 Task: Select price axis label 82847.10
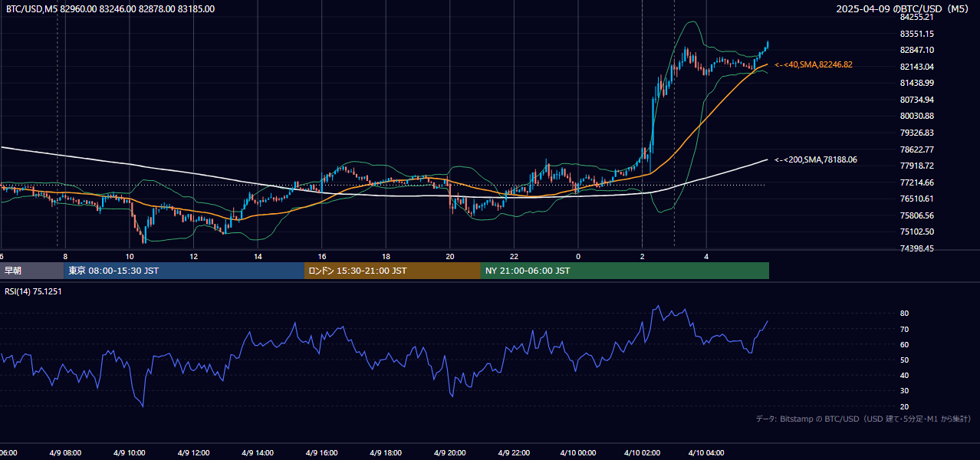pos(917,50)
